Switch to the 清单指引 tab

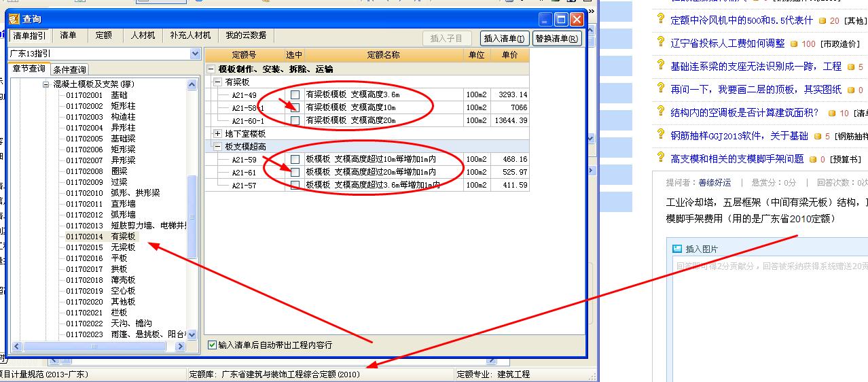(30, 35)
